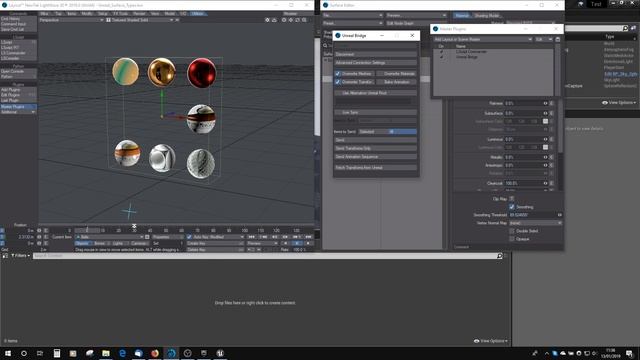
Task: Open Textured Shaded Solid display dropdown
Action: [x=140, y=20]
